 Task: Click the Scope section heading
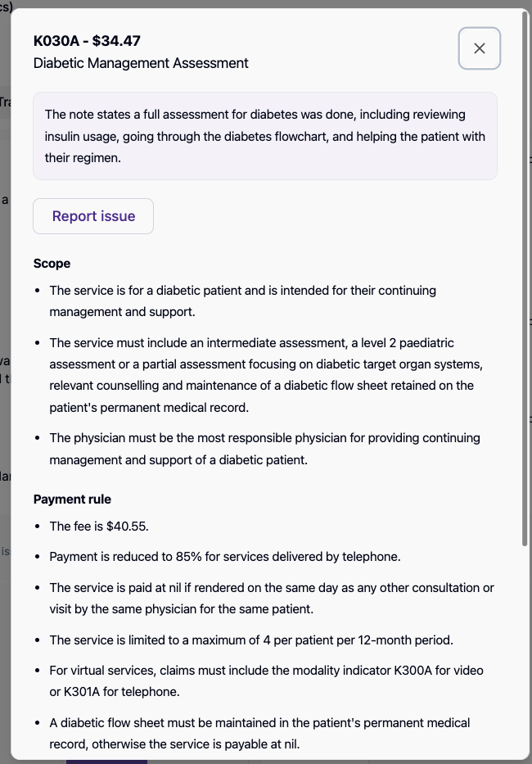52,264
